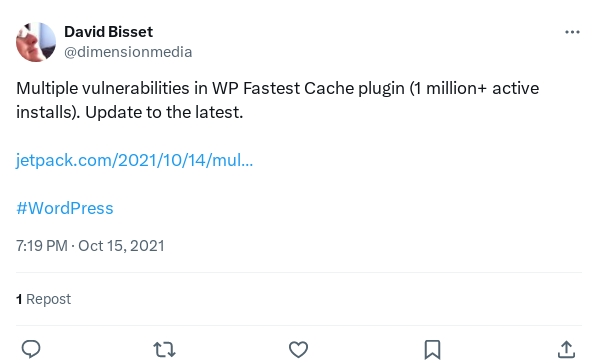Bookmark this tweet with the bookmark icon
598x363 pixels.
tap(432, 350)
